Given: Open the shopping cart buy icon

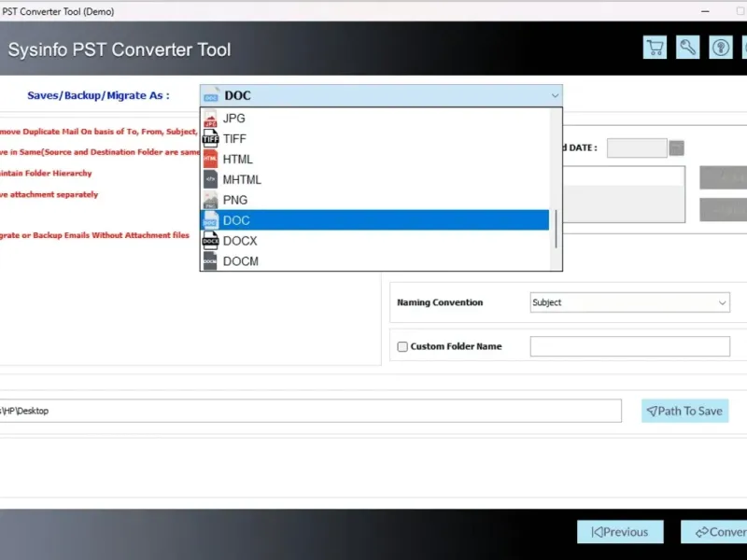Looking at the screenshot, I should (655, 48).
